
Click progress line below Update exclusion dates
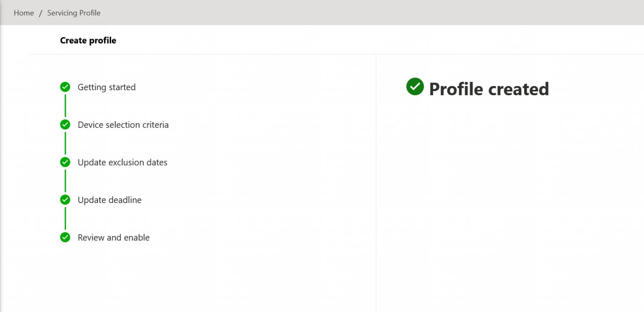[x=65, y=181]
